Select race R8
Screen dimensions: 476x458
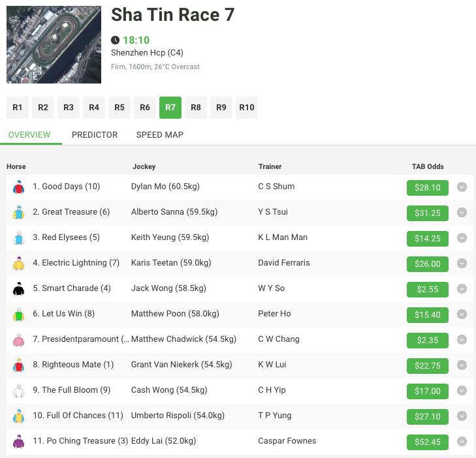point(196,108)
